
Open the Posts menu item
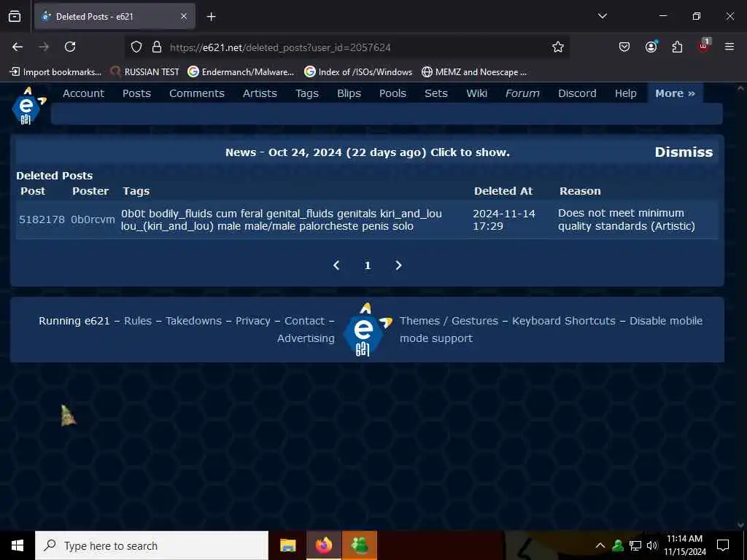click(x=136, y=93)
